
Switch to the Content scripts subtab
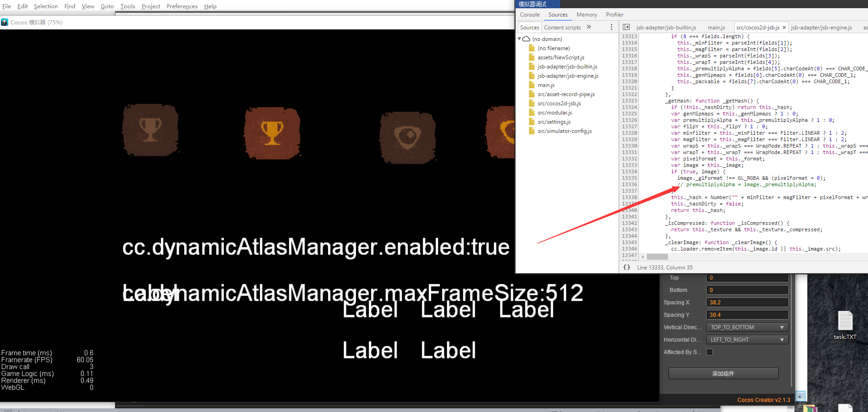point(563,28)
